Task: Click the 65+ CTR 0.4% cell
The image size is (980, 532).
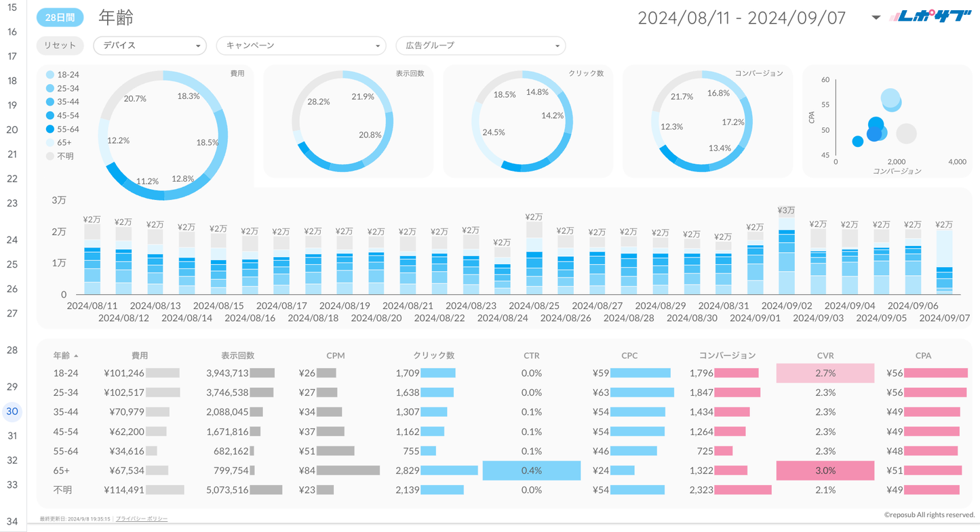Action: click(531, 470)
